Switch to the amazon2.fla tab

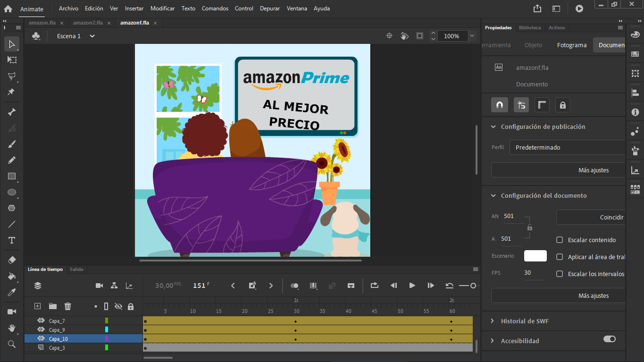coord(88,23)
